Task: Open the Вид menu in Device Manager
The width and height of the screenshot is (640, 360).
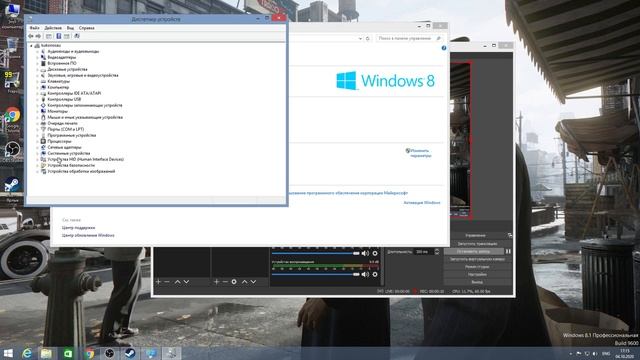Action: pos(70,28)
